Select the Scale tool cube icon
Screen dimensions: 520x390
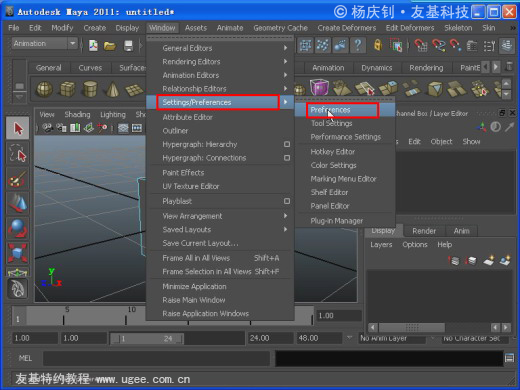click(x=18, y=252)
